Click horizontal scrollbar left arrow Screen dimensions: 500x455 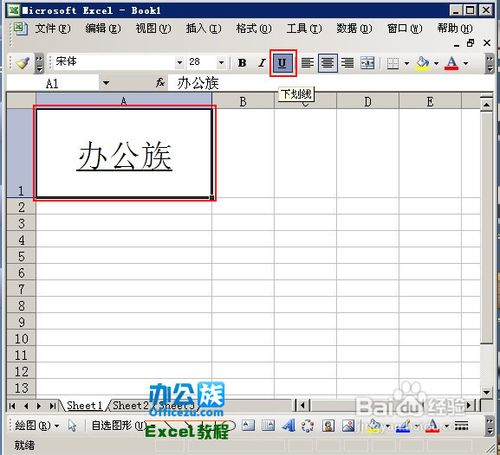point(303,405)
